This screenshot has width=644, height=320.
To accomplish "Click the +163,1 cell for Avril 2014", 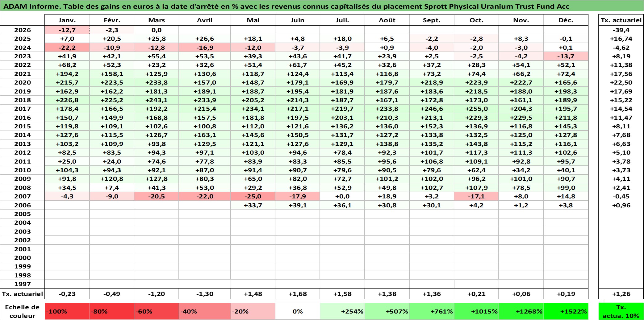I will pos(205,135).
